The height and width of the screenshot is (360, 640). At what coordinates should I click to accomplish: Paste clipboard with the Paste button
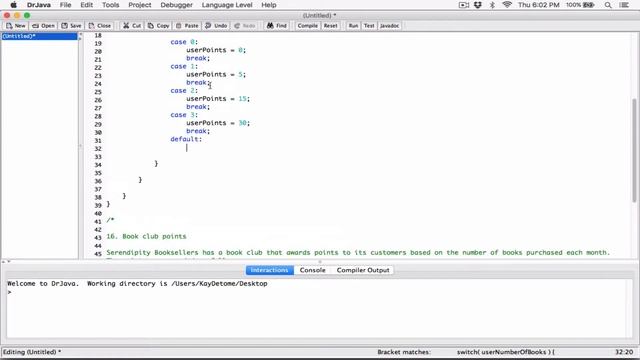[187, 26]
